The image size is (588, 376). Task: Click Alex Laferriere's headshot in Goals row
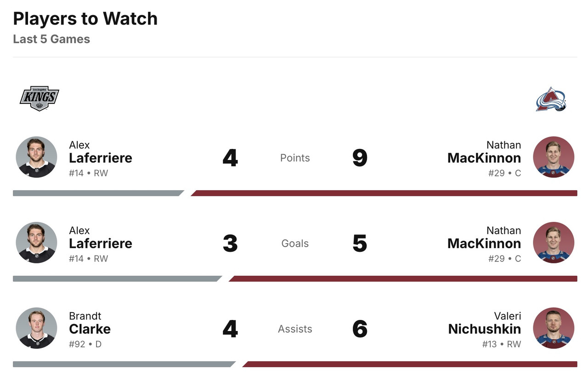pos(36,242)
